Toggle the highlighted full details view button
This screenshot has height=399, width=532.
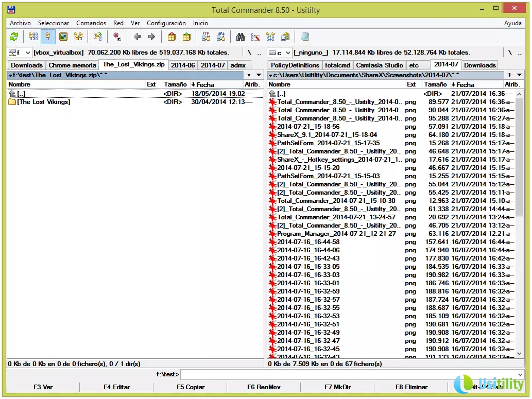(48, 37)
